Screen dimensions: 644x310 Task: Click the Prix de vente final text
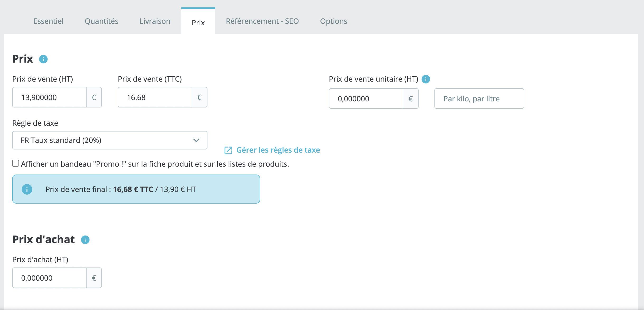click(121, 189)
